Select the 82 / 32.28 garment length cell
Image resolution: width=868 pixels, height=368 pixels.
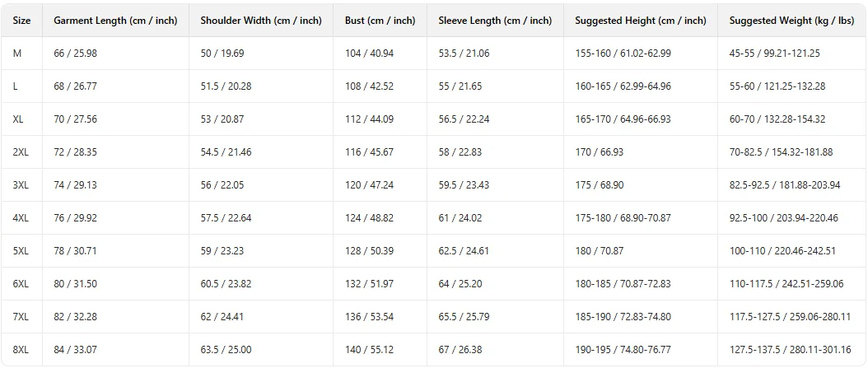pyautogui.click(x=75, y=316)
